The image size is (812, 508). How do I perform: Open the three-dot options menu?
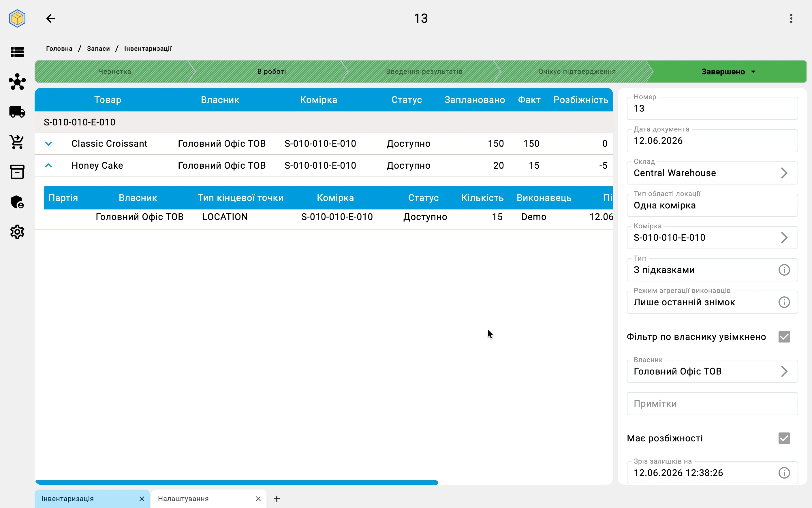[791, 18]
